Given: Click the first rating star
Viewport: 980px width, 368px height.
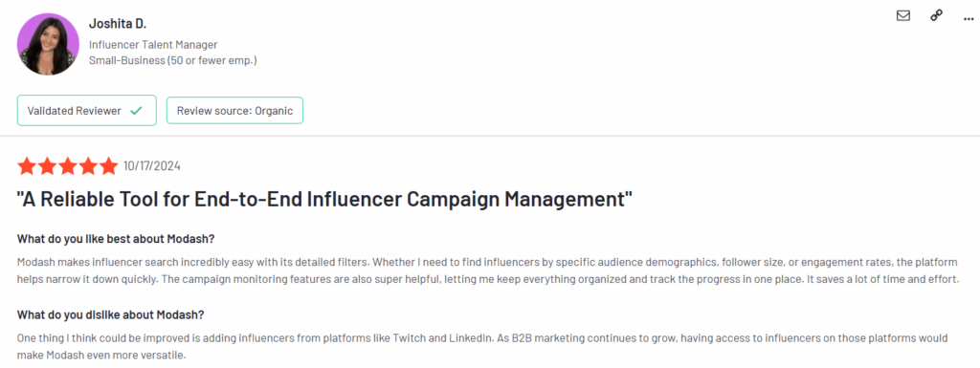Looking at the screenshot, I should click(27, 166).
